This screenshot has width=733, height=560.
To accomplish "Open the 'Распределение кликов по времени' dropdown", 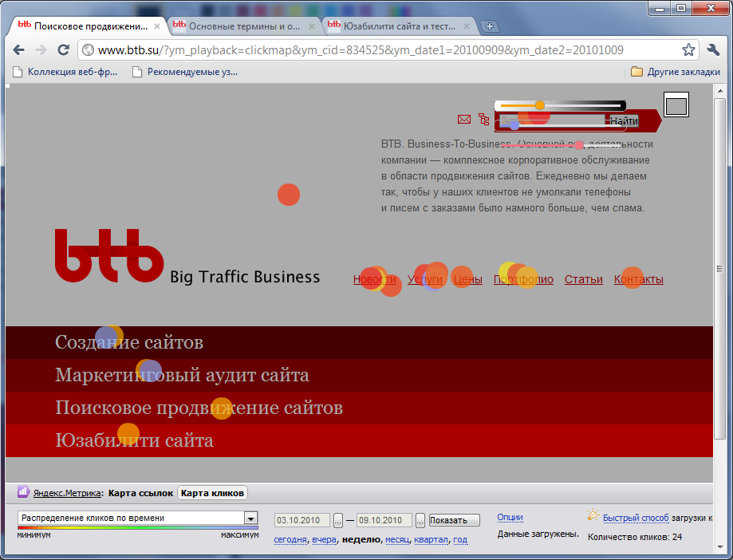I will click(138, 518).
